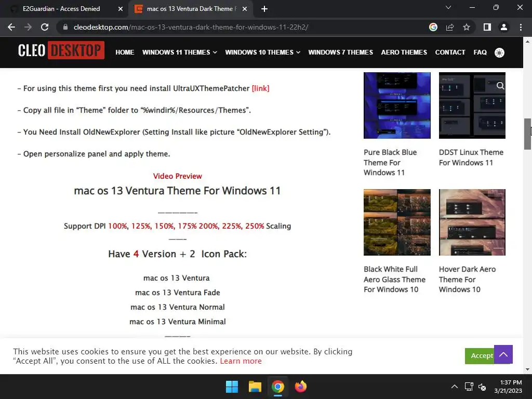Open the HOME menu item
The width and height of the screenshot is (532, 399).
pyautogui.click(x=125, y=52)
